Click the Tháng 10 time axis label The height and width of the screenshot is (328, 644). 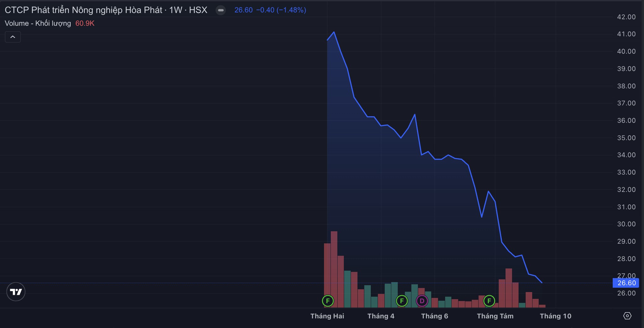pyautogui.click(x=555, y=316)
